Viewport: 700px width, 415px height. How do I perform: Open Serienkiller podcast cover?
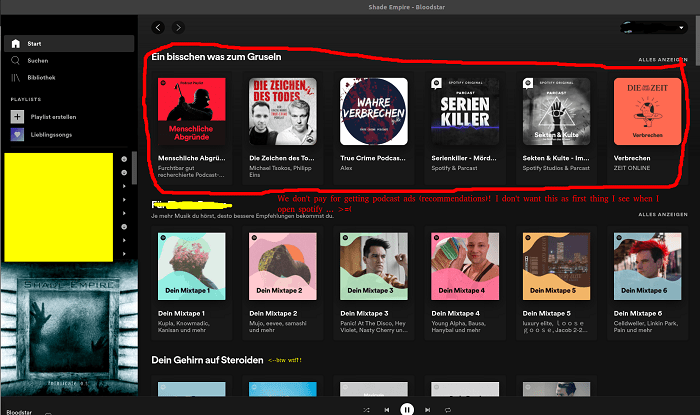[465, 112]
